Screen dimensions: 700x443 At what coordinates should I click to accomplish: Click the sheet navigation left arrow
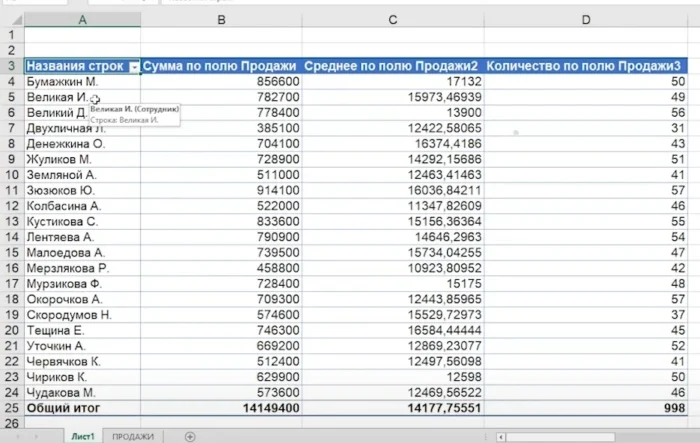pyautogui.click(x=17, y=436)
